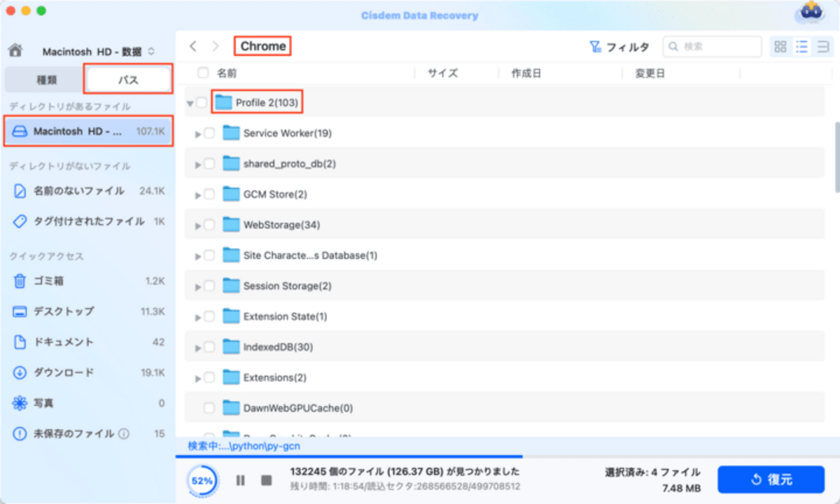The width and height of the screenshot is (840, 504).
Task: Open the Macintosh HD volume selector
Action: pos(99,52)
